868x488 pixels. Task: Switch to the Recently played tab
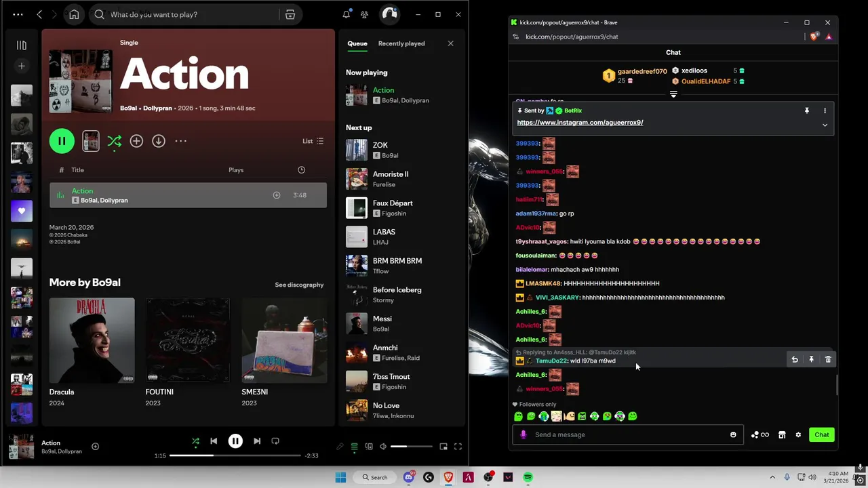401,43
